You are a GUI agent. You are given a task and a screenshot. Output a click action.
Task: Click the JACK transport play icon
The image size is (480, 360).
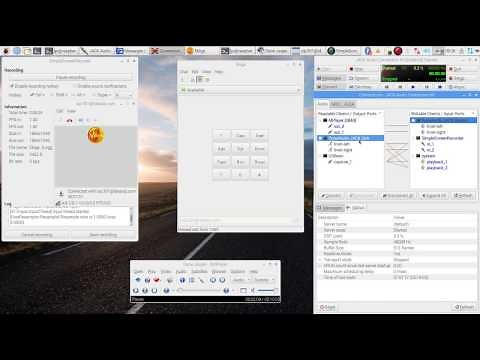point(413,87)
